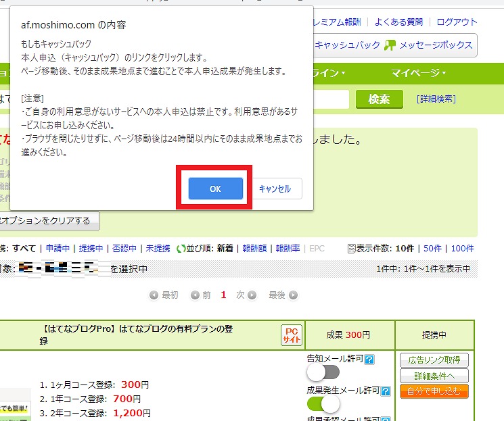504x421 pixels.
Task: Filter by 申請中 status
Action: pyautogui.click(x=58, y=248)
